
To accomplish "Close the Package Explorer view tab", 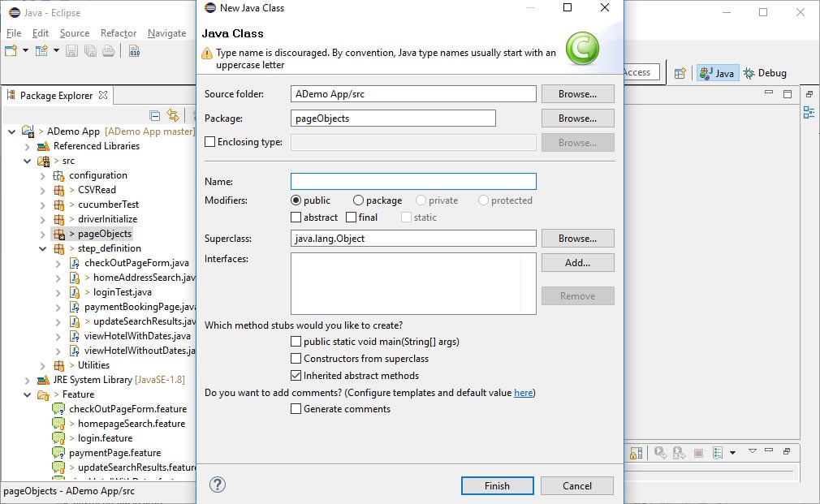I will (x=103, y=95).
